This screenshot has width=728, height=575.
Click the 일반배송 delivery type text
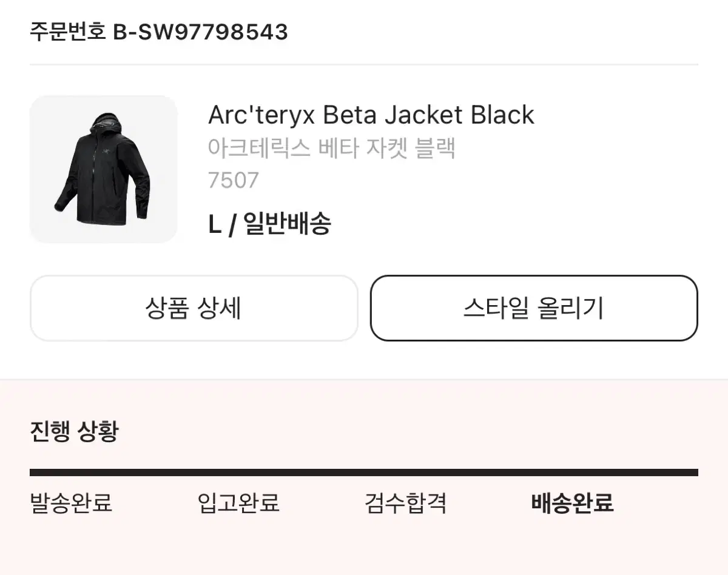287,224
